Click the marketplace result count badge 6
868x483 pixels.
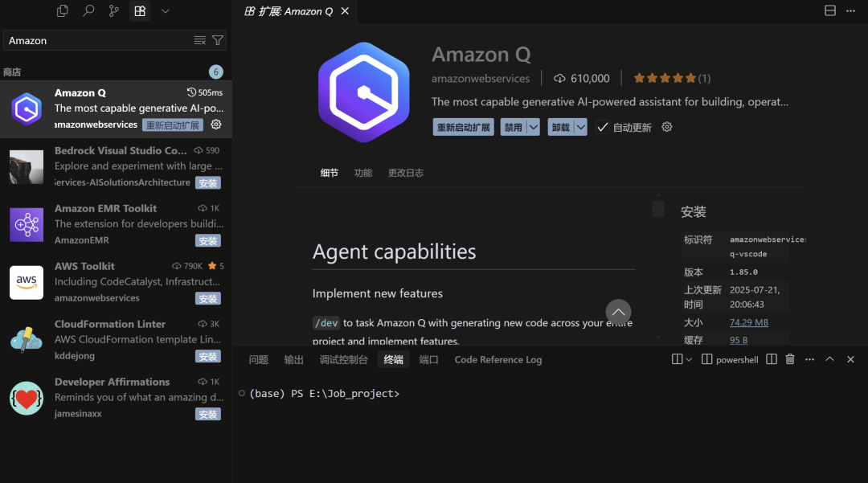216,72
